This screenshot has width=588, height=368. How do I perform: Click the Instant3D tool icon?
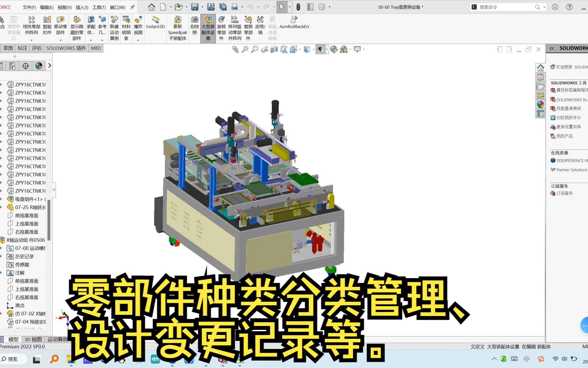point(155,20)
